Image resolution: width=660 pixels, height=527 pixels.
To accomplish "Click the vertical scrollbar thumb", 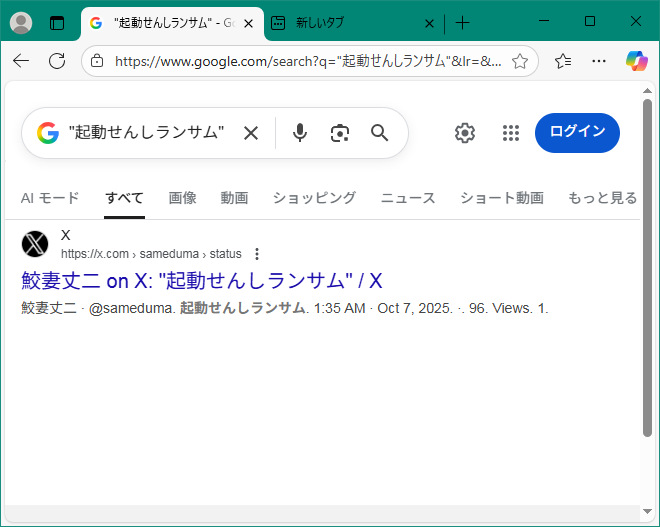I will [647, 268].
